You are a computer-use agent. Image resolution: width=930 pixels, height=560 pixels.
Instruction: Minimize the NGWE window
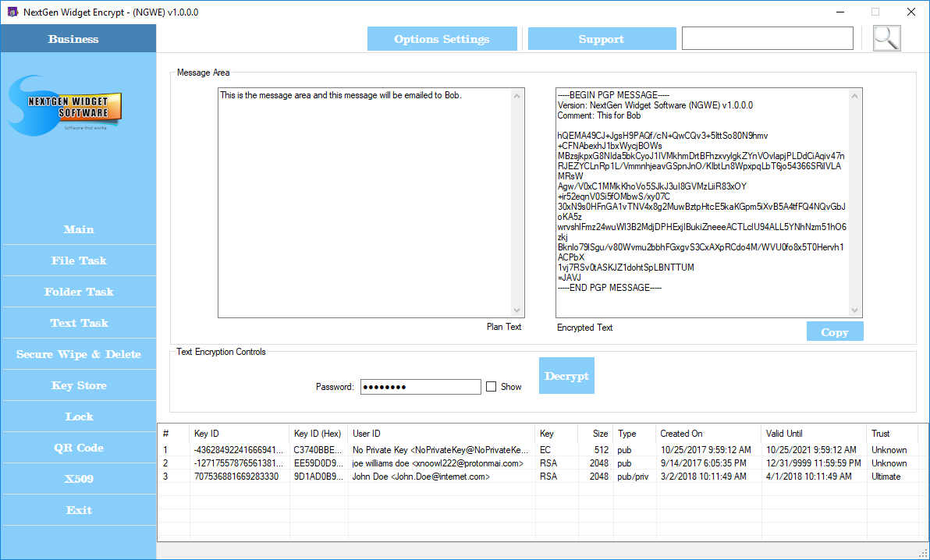click(x=839, y=12)
